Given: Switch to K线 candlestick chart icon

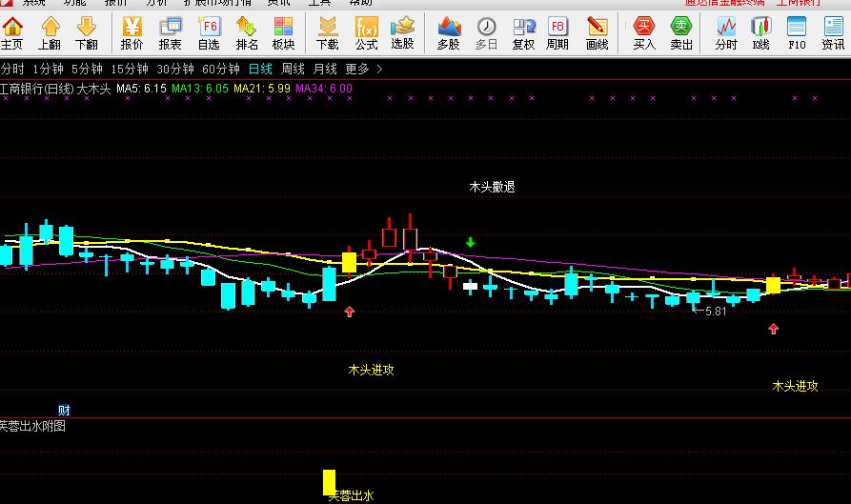Looking at the screenshot, I should [x=760, y=33].
